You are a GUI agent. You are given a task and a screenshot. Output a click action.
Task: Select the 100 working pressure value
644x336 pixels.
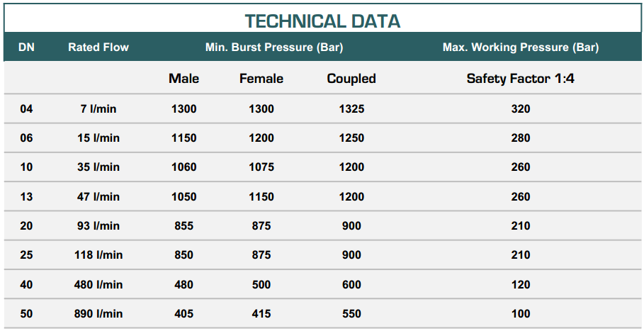520,314
